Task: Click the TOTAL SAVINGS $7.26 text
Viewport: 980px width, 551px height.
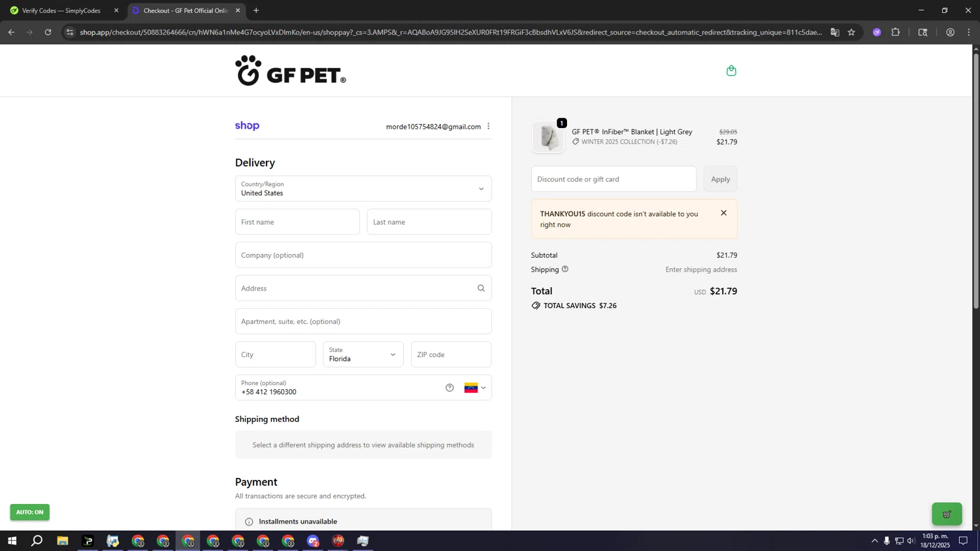Action: 580,306
